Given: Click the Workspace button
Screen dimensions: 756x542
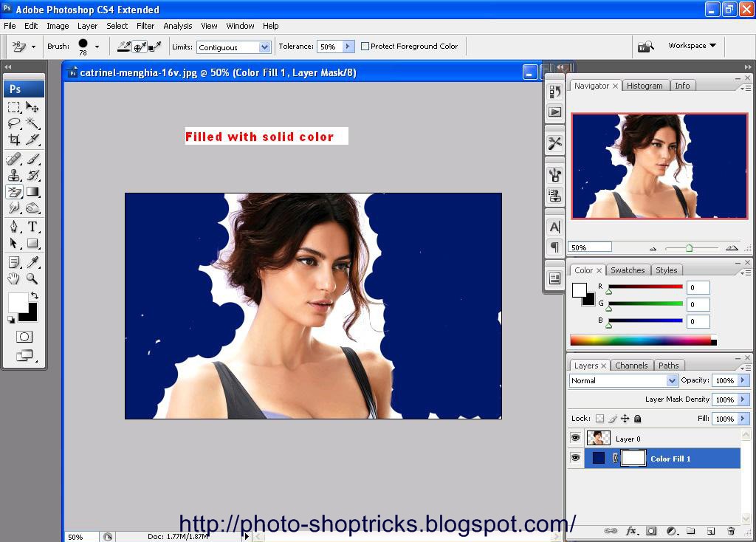Looking at the screenshot, I should [690, 44].
